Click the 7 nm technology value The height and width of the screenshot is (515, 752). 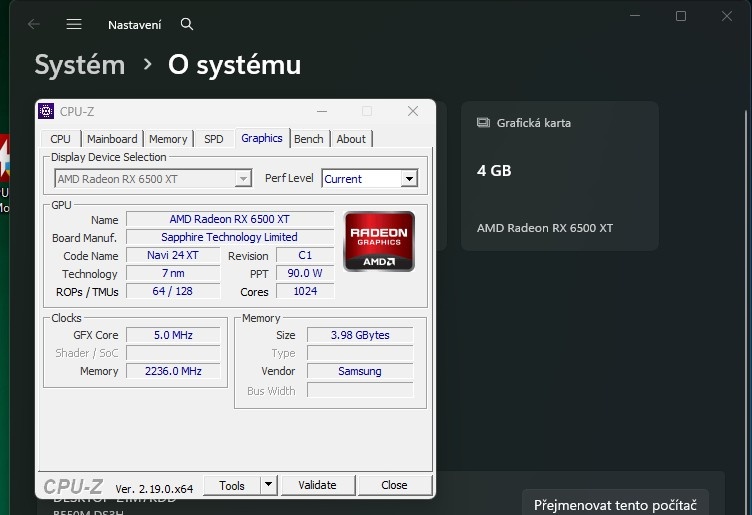coord(173,273)
